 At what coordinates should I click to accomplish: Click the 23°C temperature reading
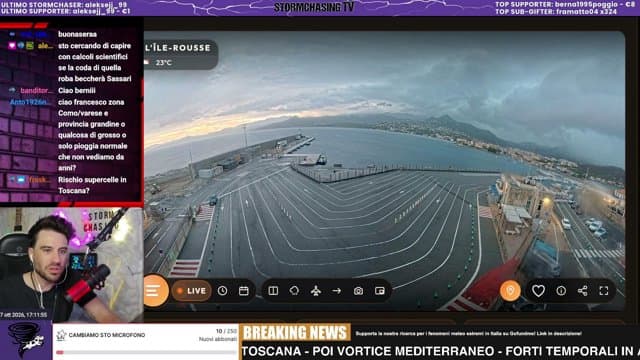click(x=164, y=62)
